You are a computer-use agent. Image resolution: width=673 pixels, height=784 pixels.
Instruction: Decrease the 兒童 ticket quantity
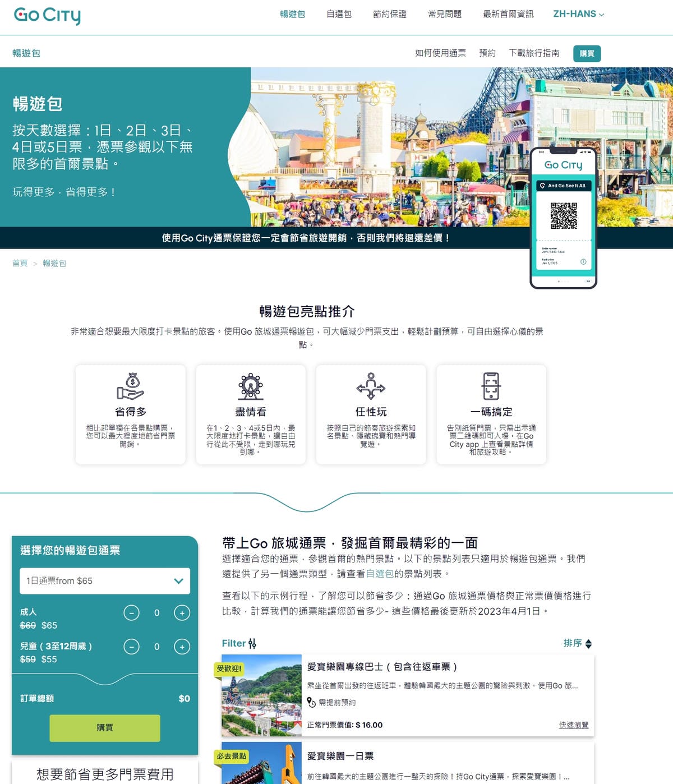pos(131,647)
